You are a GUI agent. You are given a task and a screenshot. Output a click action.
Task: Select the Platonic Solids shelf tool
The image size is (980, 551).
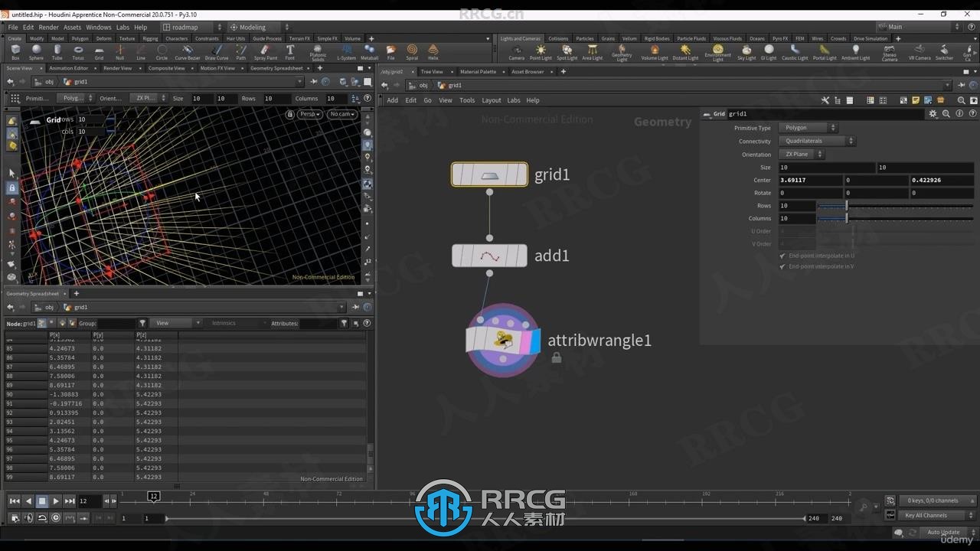click(x=318, y=53)
